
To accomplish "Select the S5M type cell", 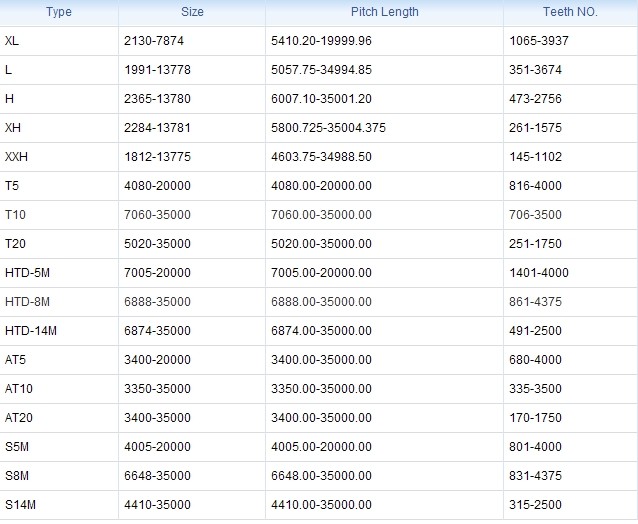I will [17, 447].
